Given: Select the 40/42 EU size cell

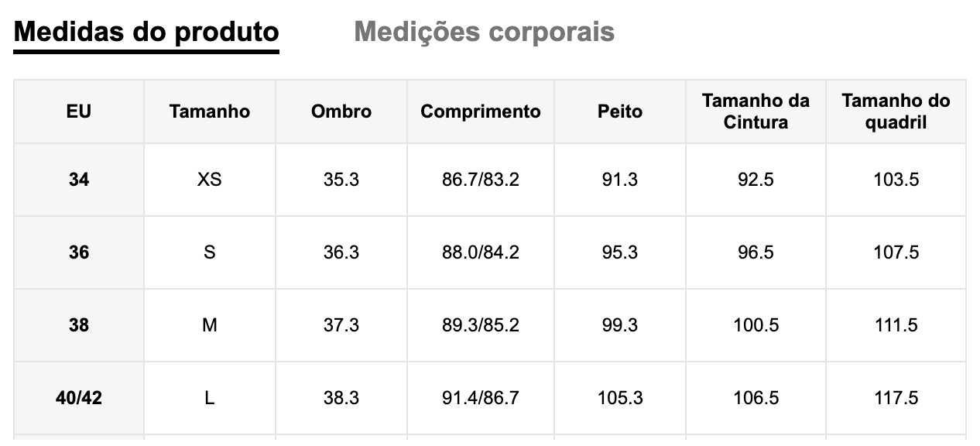Looking at the screenshot, I should [x=79, y=398].
